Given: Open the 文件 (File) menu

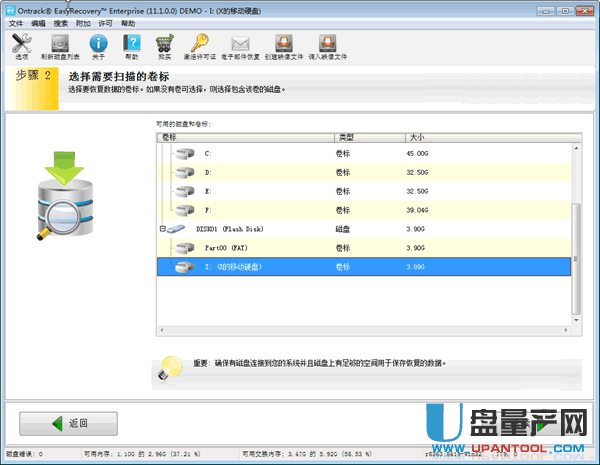Looking at the screenshot, I should [15, 22].
